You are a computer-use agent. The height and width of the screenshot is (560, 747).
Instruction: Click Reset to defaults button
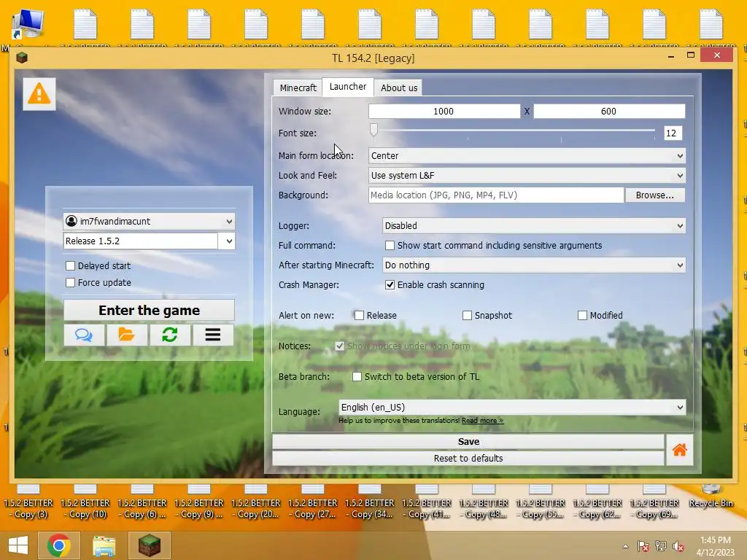coord(468,458)
